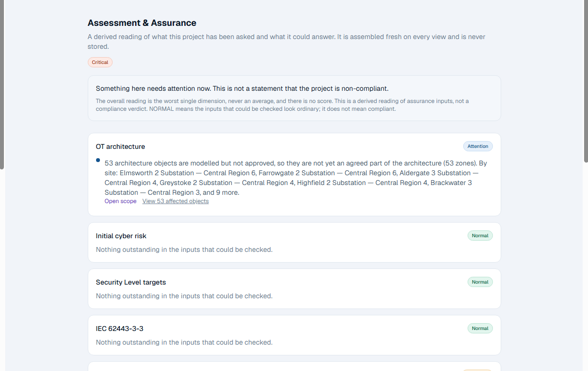Click the Critical status badge
The image size is (588, 371).
coord(100,62)
